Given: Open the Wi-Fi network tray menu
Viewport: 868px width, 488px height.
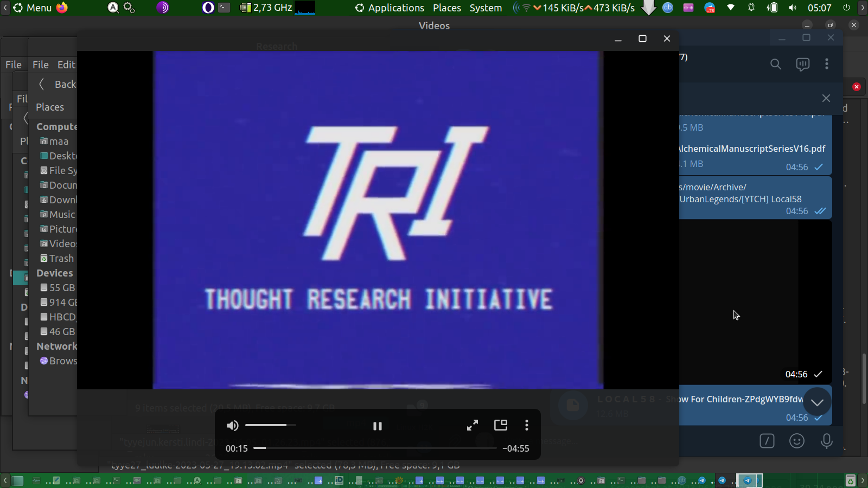Looking at the screenshot, I should point(731,8).
